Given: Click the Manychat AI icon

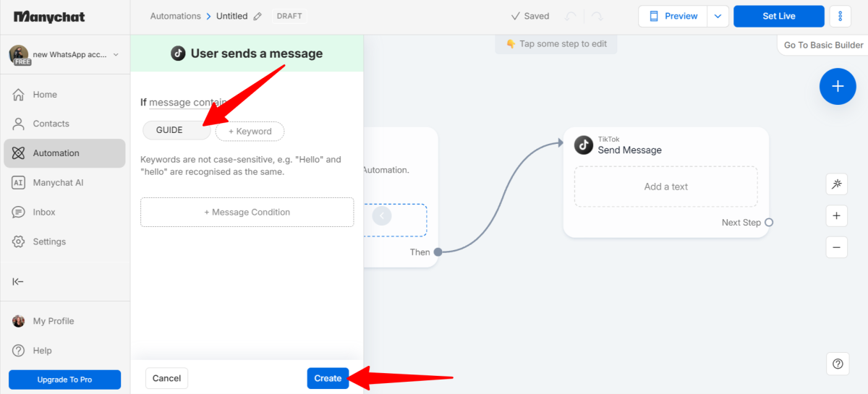Looking at the screenshot, I should coord(19,183).
